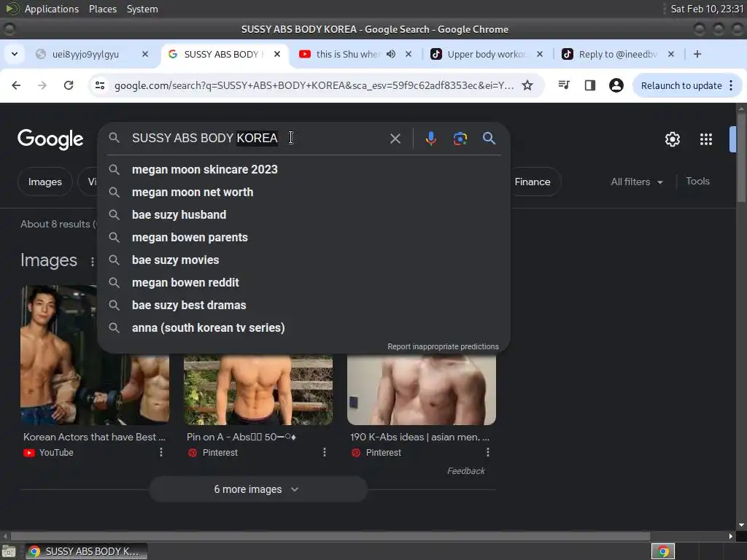
Task: Select the Images filter chip
Action: 44,182
